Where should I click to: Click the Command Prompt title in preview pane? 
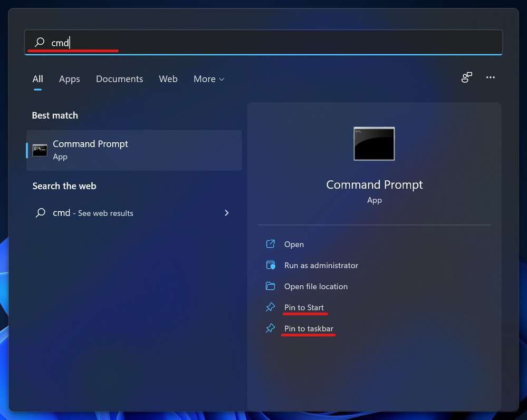[x=374, y=185]
